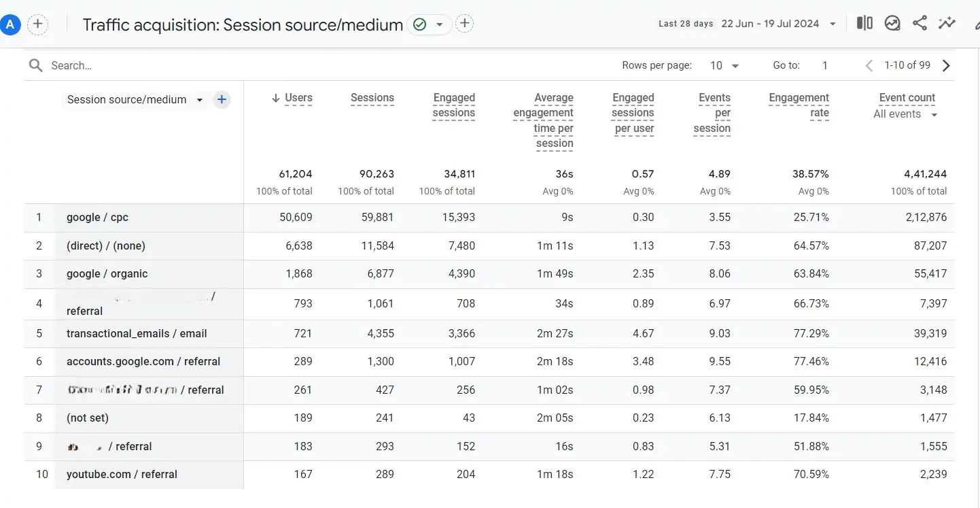
Task: Add a secondary dimension with the plus icon
Action: click(222, 99)
